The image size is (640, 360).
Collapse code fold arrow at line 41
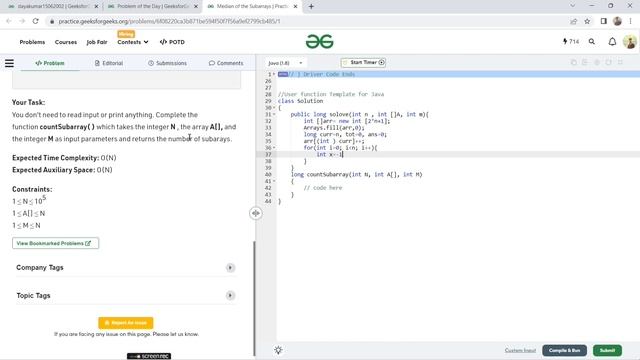click(274, 181)
